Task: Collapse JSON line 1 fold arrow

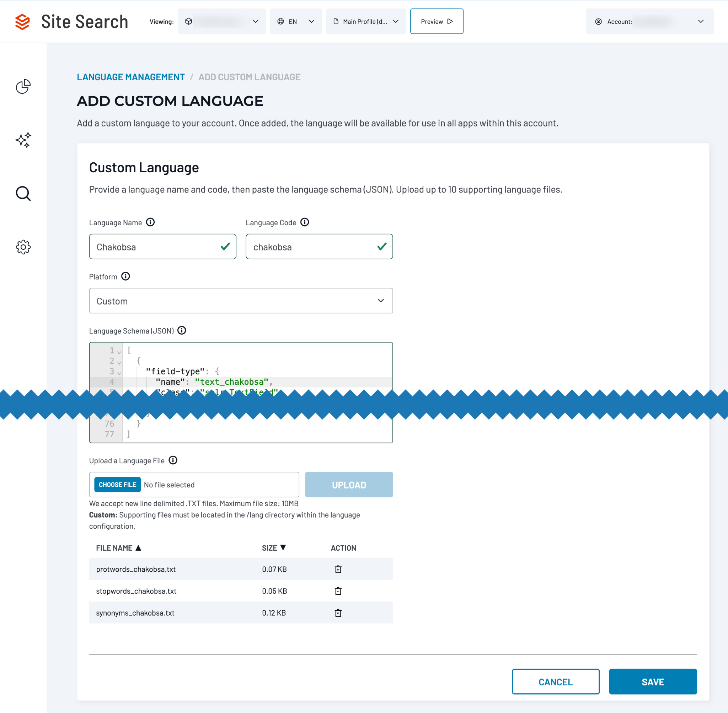Action: (119, 352)
